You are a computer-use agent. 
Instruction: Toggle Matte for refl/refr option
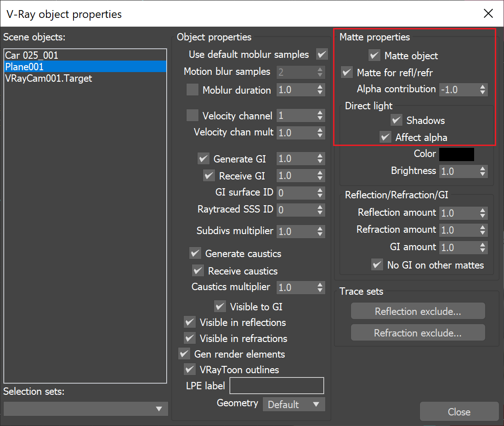[x=346, y=72]
